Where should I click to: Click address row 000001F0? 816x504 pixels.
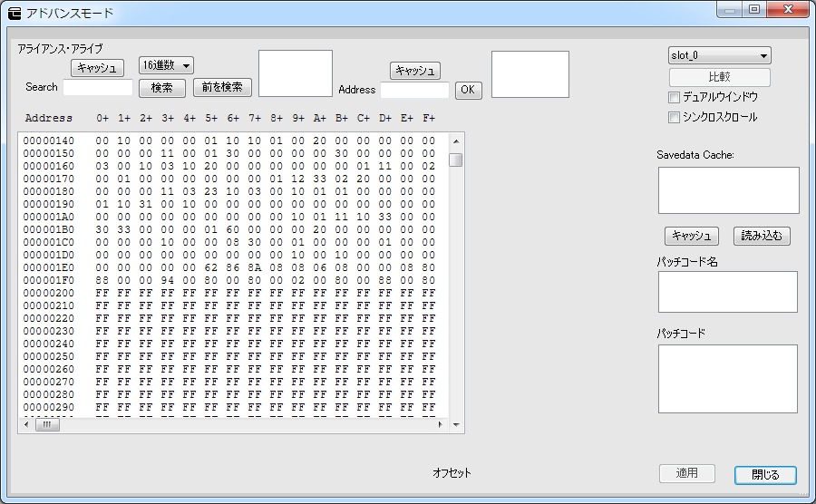(x=229, y=280)
